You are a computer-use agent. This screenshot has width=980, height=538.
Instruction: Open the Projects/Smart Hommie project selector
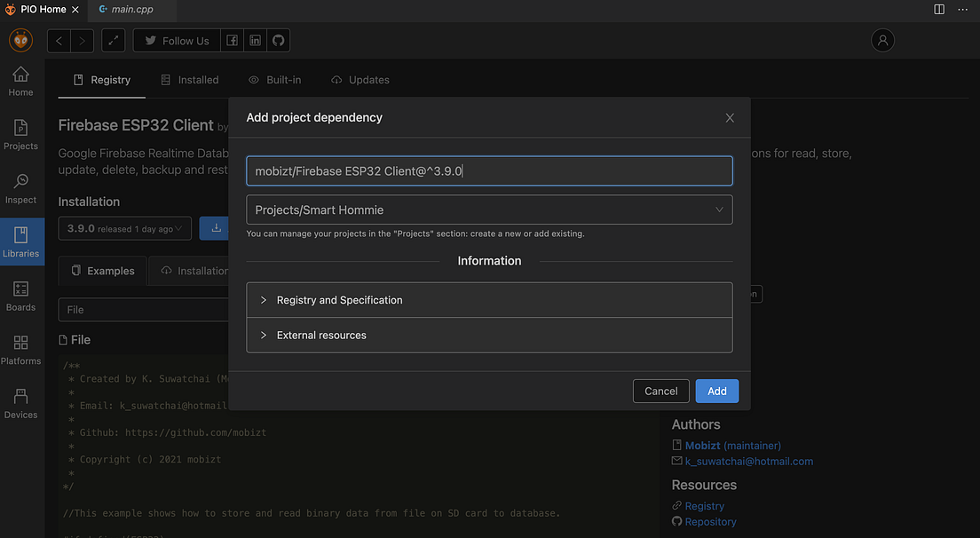(x=489, y=210)
